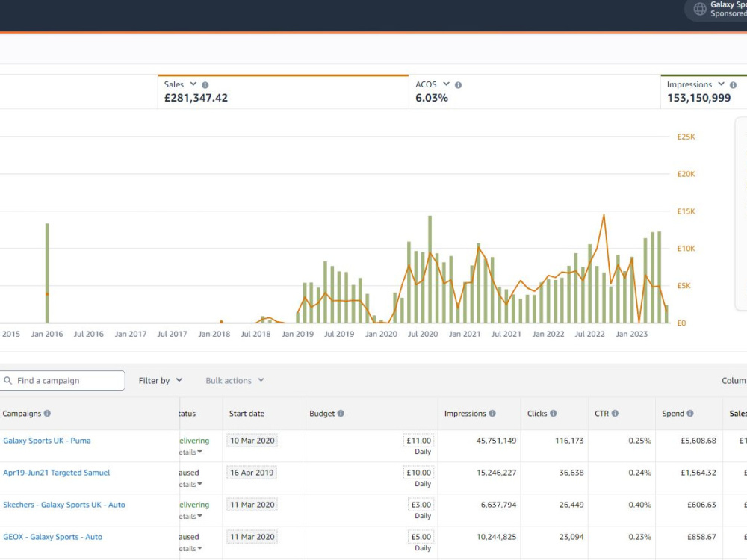747x560 pixels.
Task: Select the Sales metric card
Action: (x=283, y=92)
